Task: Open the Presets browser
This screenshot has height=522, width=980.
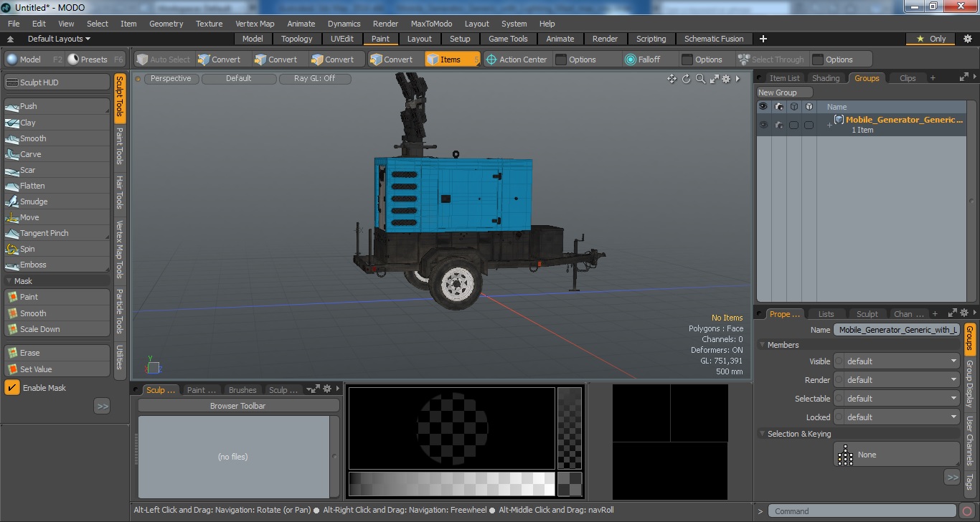Action: pyautogui.click(x=95, y=60)
